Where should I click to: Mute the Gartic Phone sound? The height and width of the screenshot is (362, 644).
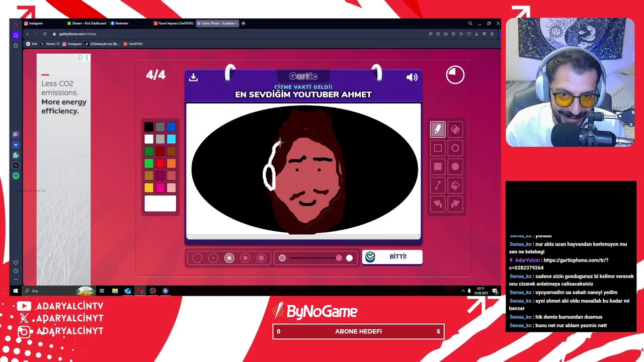[412, 77]
